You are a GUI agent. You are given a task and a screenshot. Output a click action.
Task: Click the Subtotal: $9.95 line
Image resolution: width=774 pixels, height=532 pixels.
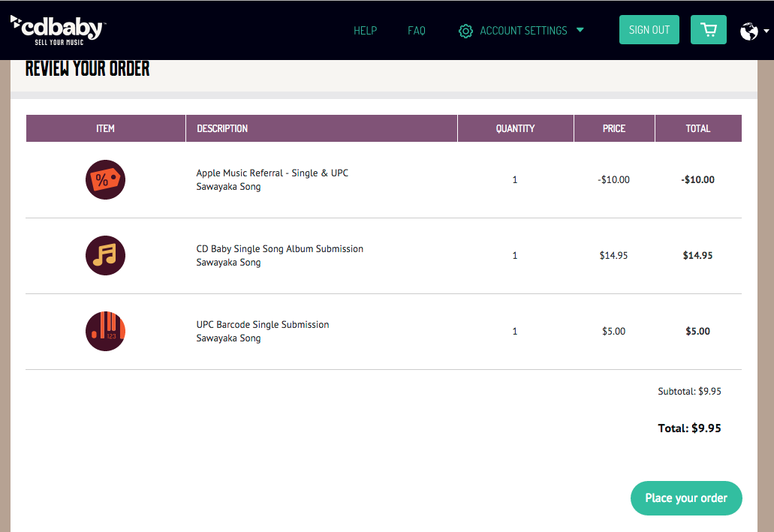(x=689, y=392)
